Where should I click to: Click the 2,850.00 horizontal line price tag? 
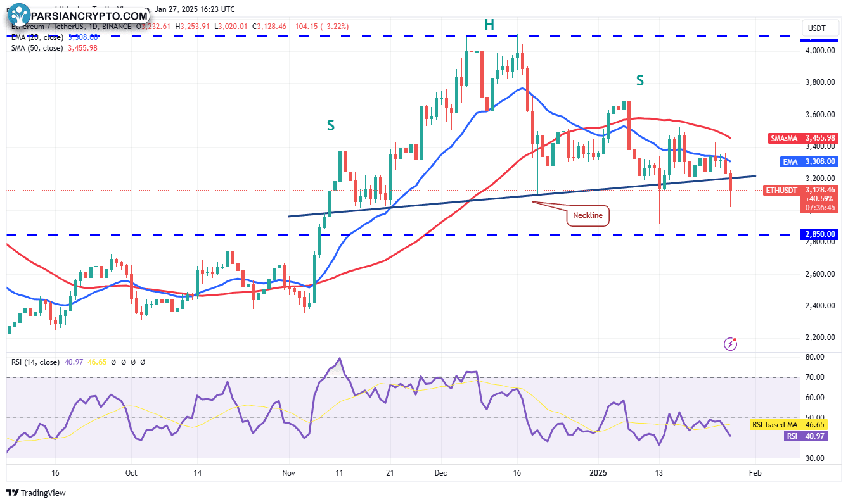click(819, 234)
